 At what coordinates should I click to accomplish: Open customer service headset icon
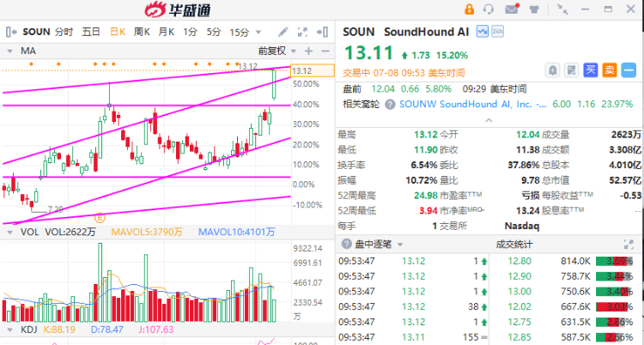point(489,9)
